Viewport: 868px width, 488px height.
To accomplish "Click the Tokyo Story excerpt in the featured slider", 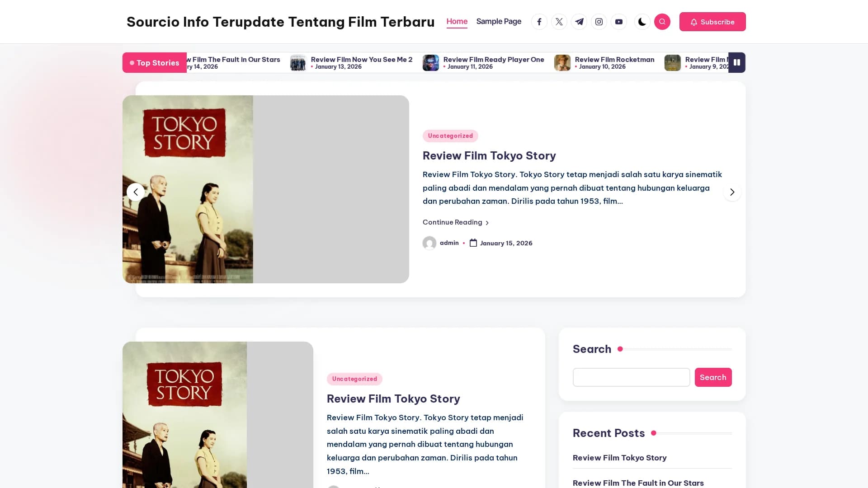I will click(572, 188).
